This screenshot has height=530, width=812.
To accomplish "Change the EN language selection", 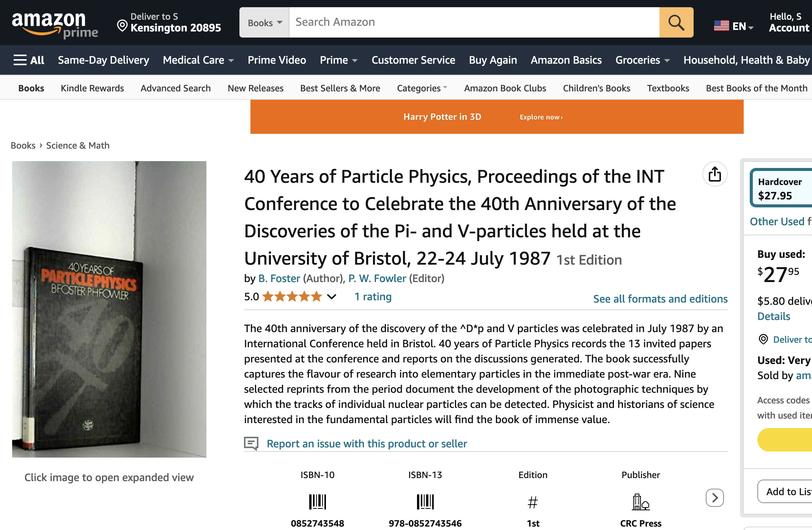I will pyautogui.click(x=734, y=26).
